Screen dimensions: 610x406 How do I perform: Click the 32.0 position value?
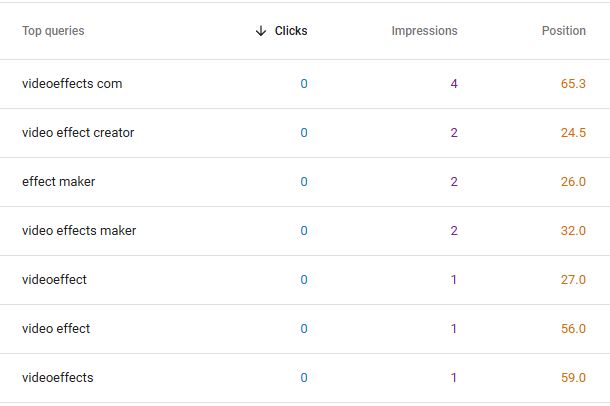(573, 231)
